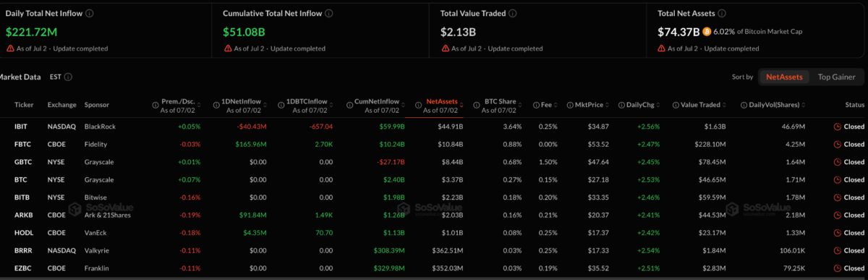Click the info icon next to EST
The width and height of the screenshot is (868, 280).
coord(69,77)
